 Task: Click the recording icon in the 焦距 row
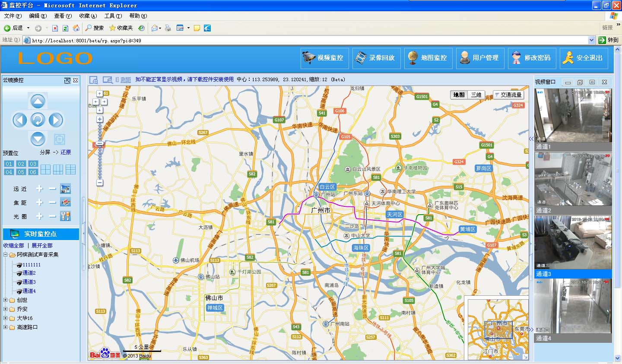(66, 202)
